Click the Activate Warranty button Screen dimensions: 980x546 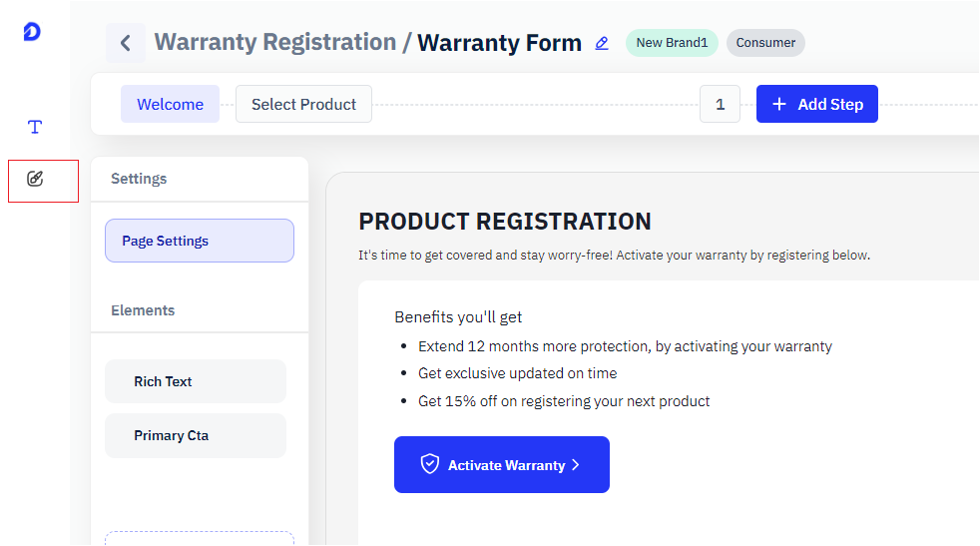coord(502,465)
